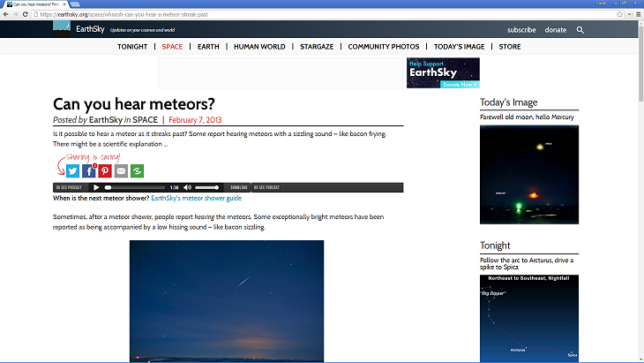Screen dimensions: 644x363
Task: Go back with the browser back arrow
Action: (x=6, y=14)
